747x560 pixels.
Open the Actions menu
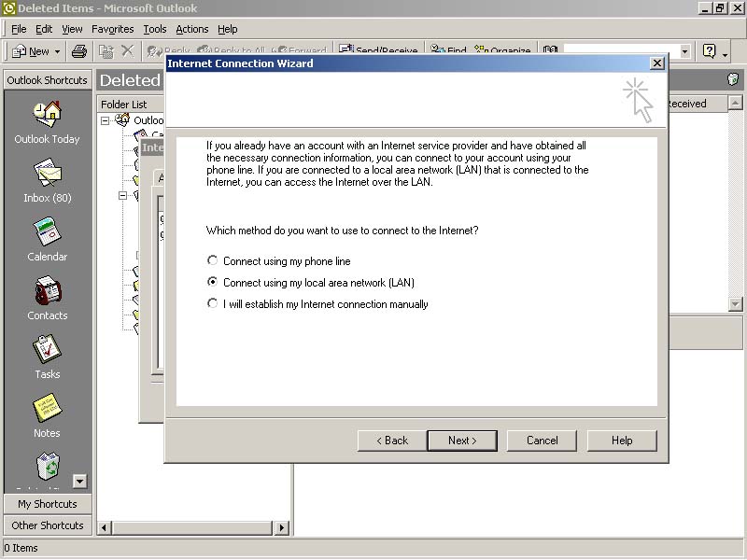(x=192, y=29)
